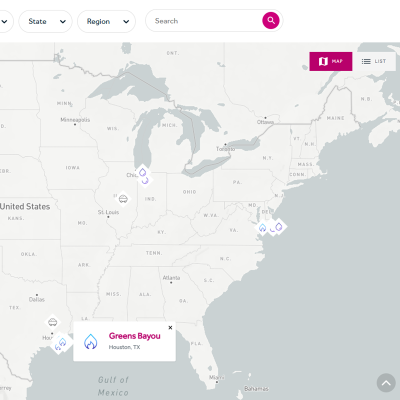This screenshot has width=400, height=400.
Task: Click the flame icon in Greens Bayou popup
Action: 90,341
